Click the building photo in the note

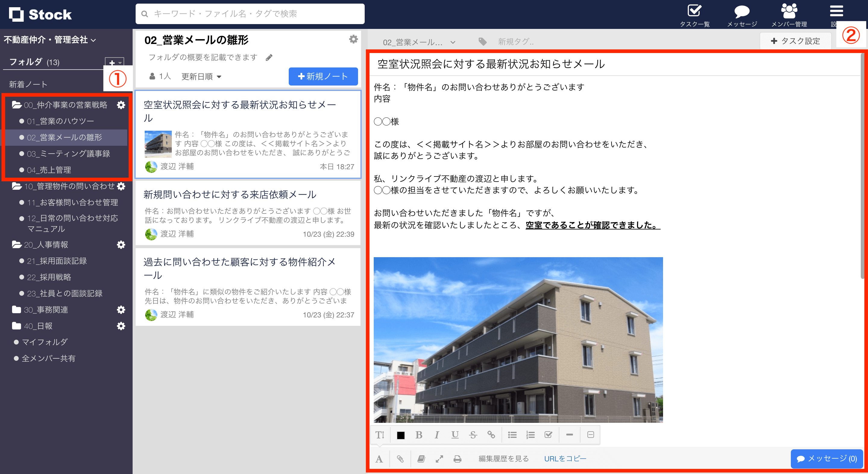click(x=518, y=340)
